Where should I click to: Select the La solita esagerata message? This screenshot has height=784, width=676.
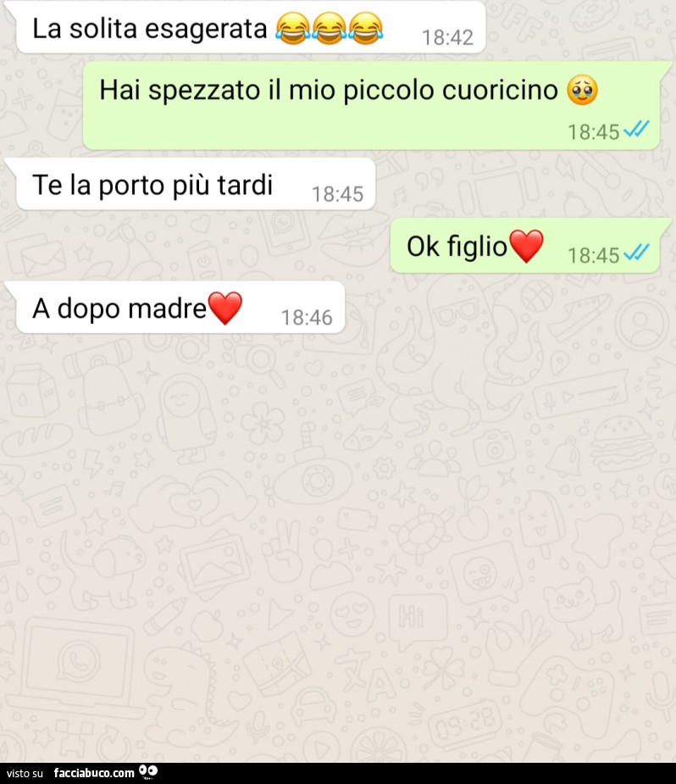click(x=251, y=27)
